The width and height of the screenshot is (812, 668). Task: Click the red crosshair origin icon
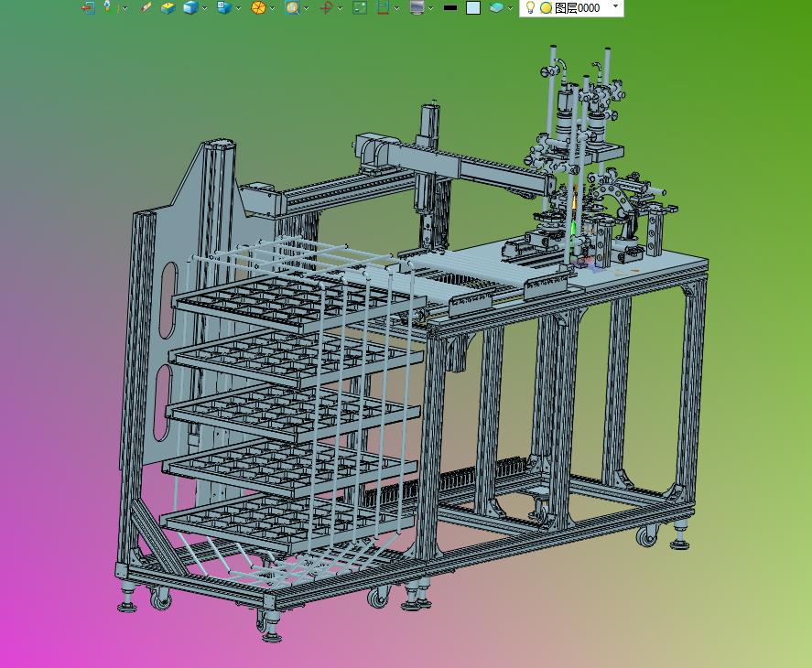click(x=326, y=7)
